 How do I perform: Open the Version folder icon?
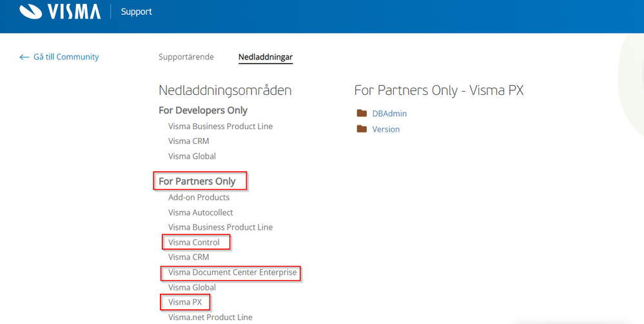[362, 129]
